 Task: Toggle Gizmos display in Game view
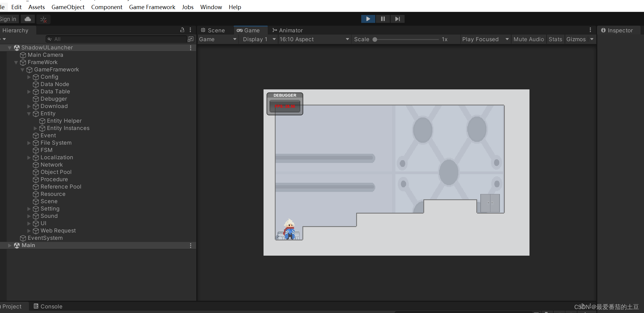click(x=576, y=39)
